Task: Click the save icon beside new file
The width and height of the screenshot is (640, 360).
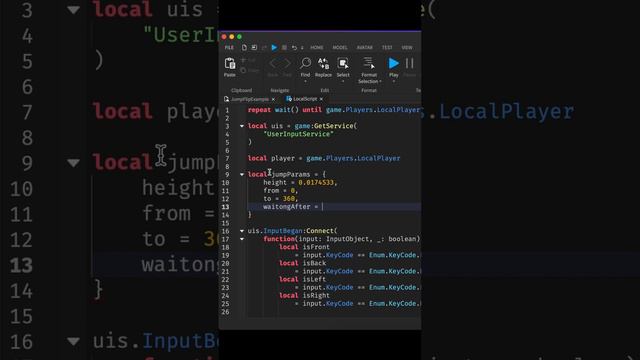Action: coord(254,47)
